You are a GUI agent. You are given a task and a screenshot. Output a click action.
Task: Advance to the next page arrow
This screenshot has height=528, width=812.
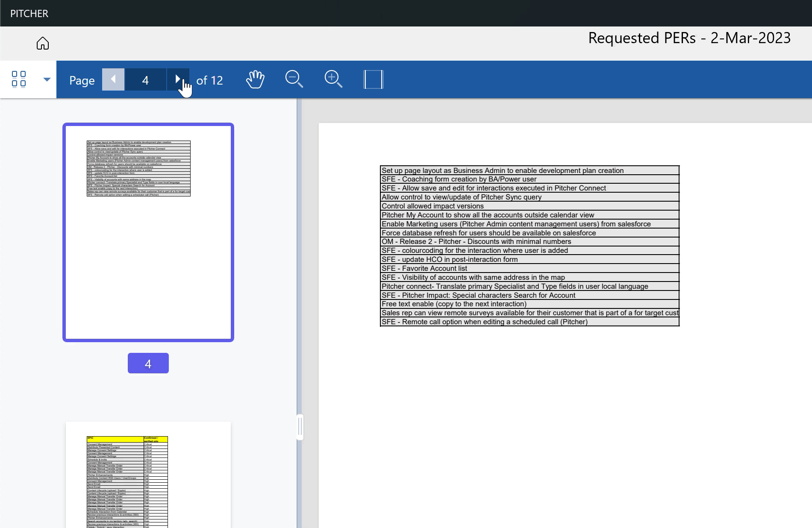coord(178,79)
